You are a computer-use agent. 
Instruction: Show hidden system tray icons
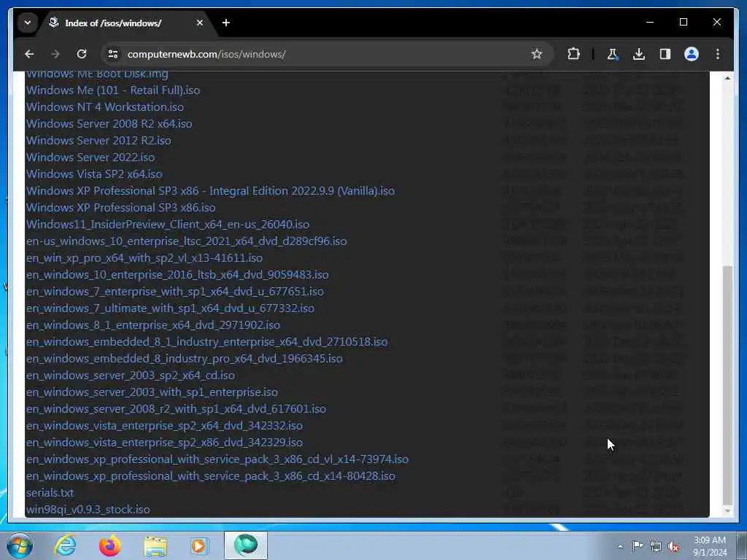pos(620,546)
